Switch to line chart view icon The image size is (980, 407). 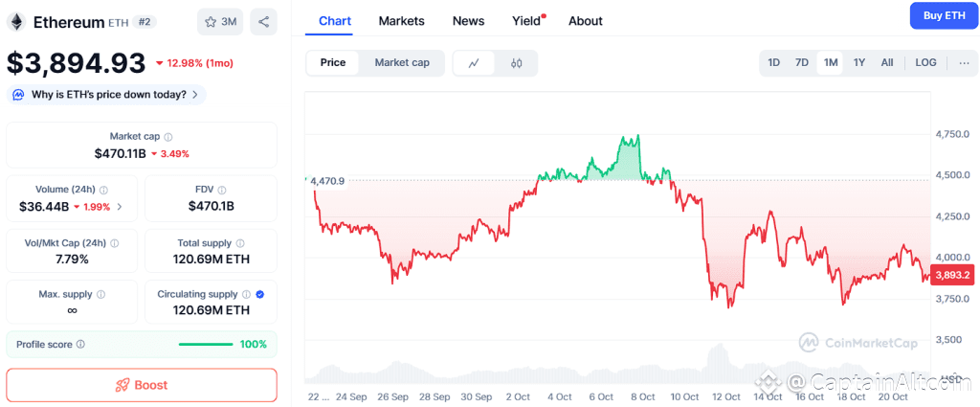point(474,63)
